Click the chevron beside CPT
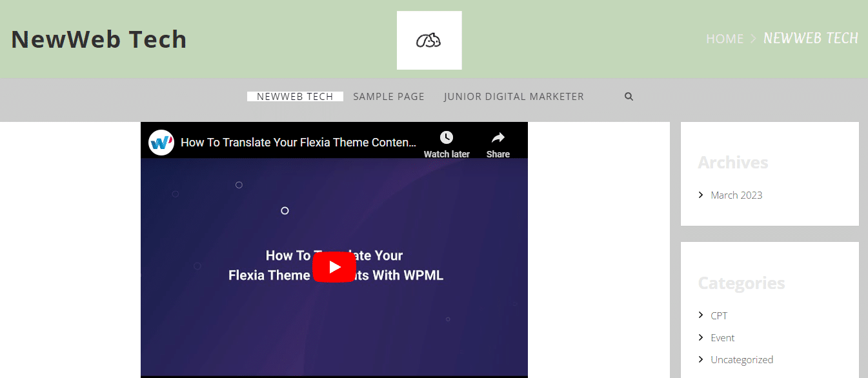Image resolution: width=868 pixels, height=378 pixels. click(701, 315)
